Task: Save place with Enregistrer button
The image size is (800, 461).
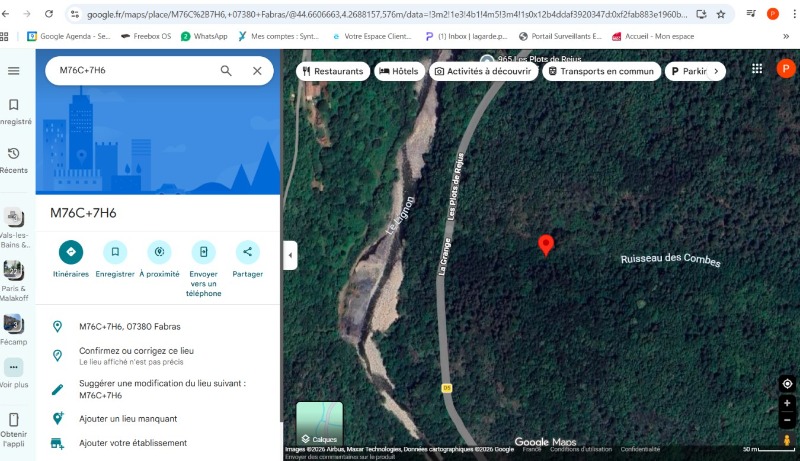Action: coord(115,252)
